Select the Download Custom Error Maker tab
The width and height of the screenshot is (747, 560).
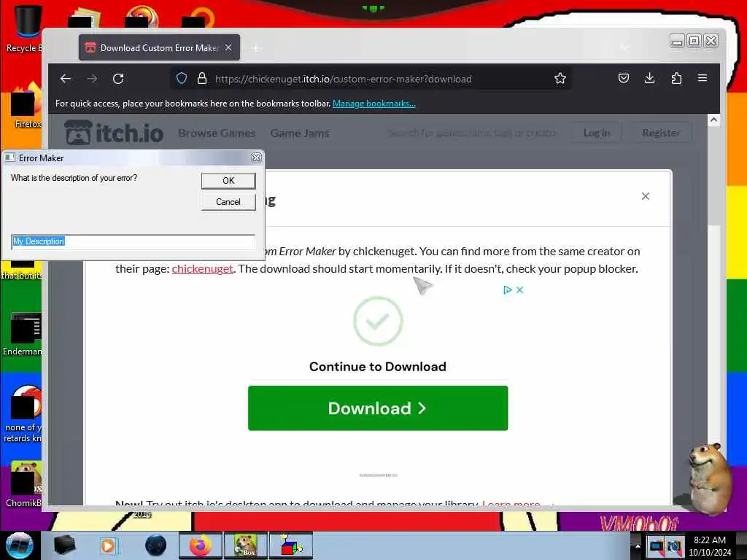[x=159, y=47]
